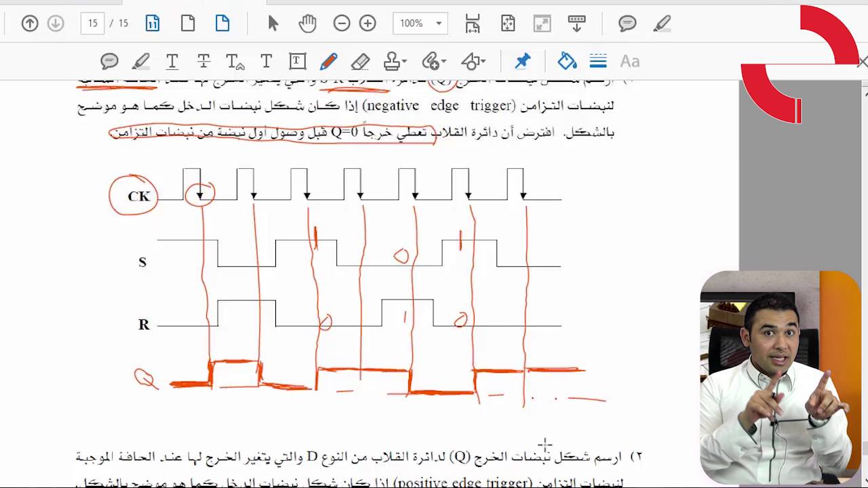868x488 pixels.
Task: Close the comment toolbar with X
Action: [x=863, y=62]
